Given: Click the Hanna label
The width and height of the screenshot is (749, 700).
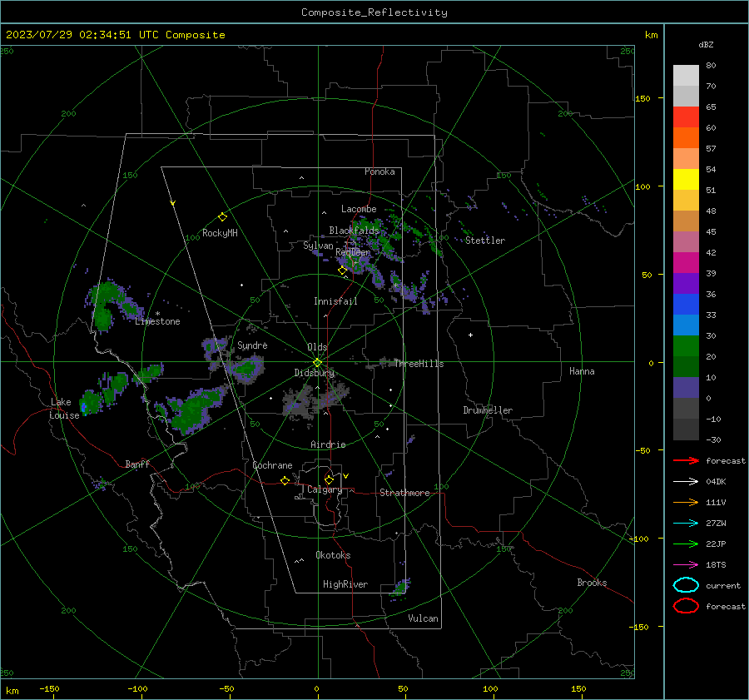Looking at the screenshot, I should [582, 371].
